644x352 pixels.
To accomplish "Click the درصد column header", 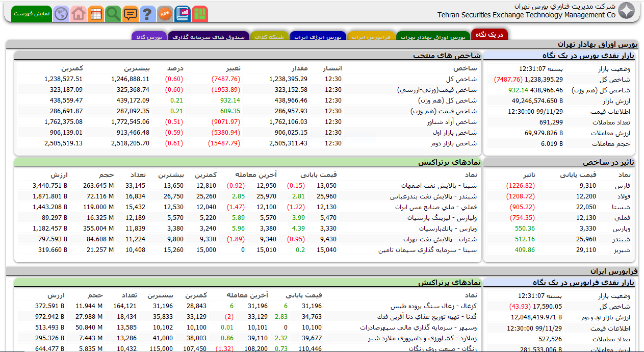I will tap(175, 68).
